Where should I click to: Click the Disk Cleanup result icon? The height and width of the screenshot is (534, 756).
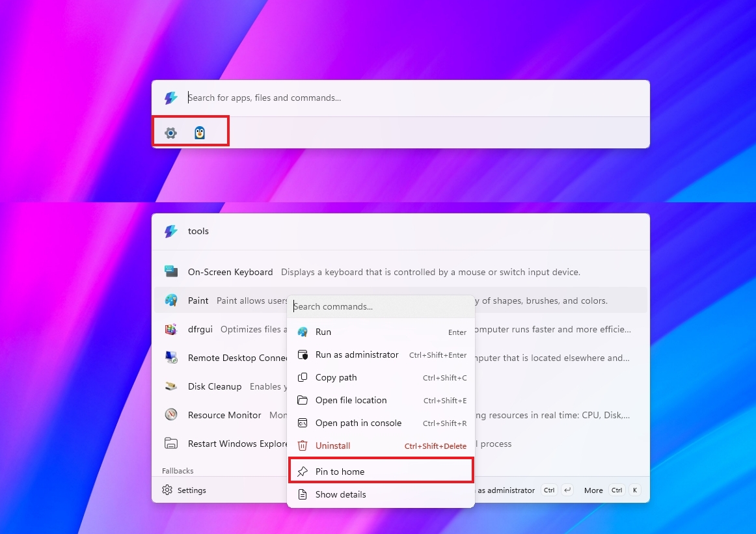pyautogui.click(x=170, y=386)
